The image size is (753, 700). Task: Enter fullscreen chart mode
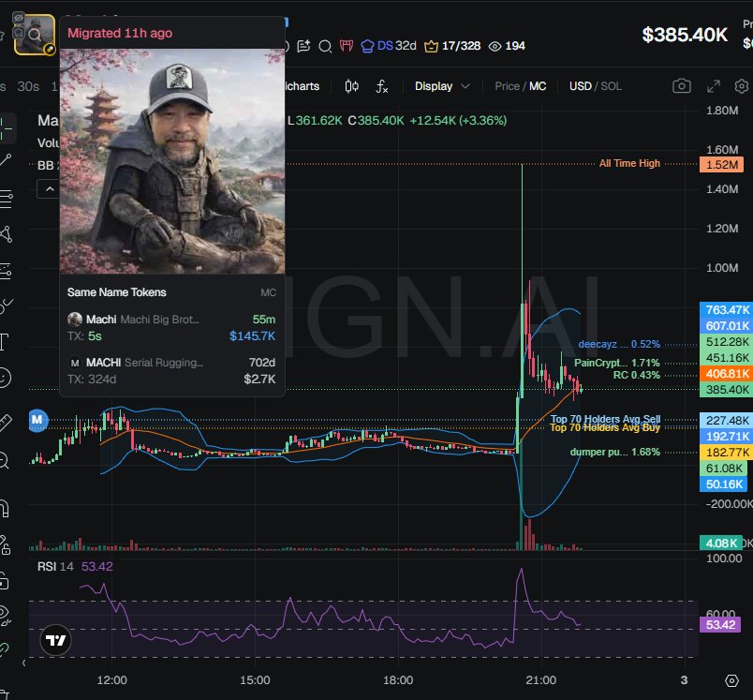(x=714, y=86)
